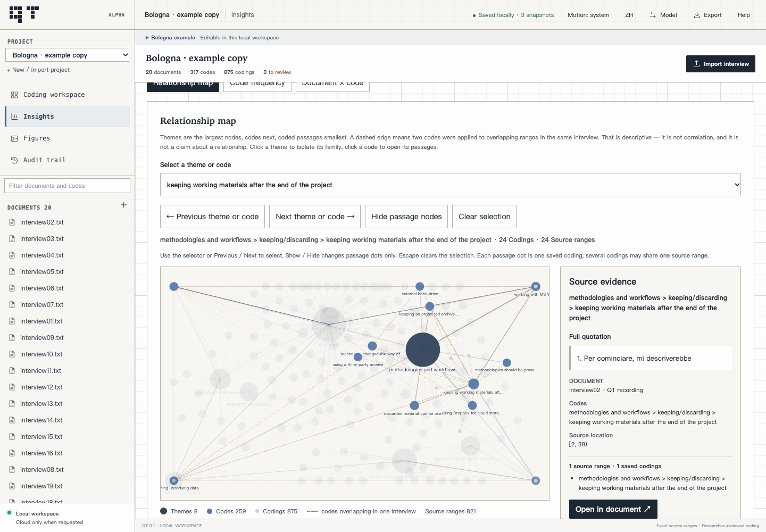This screenshot has height=532, width=766.
Task: Click the Model sliders icon
Action: pos(653,15)
